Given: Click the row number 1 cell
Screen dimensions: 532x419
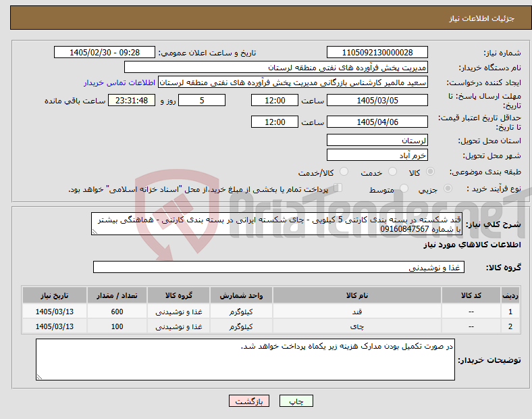Looking at the screenshot, I should (510, 312).
